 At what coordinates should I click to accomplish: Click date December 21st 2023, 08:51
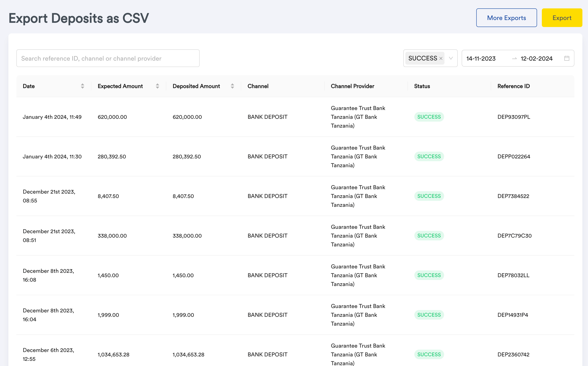(49, 236)
